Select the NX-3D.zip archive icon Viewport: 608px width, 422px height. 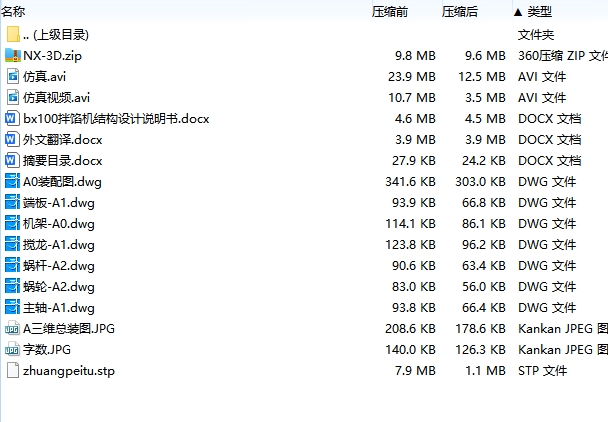click(x=13, y=55)
